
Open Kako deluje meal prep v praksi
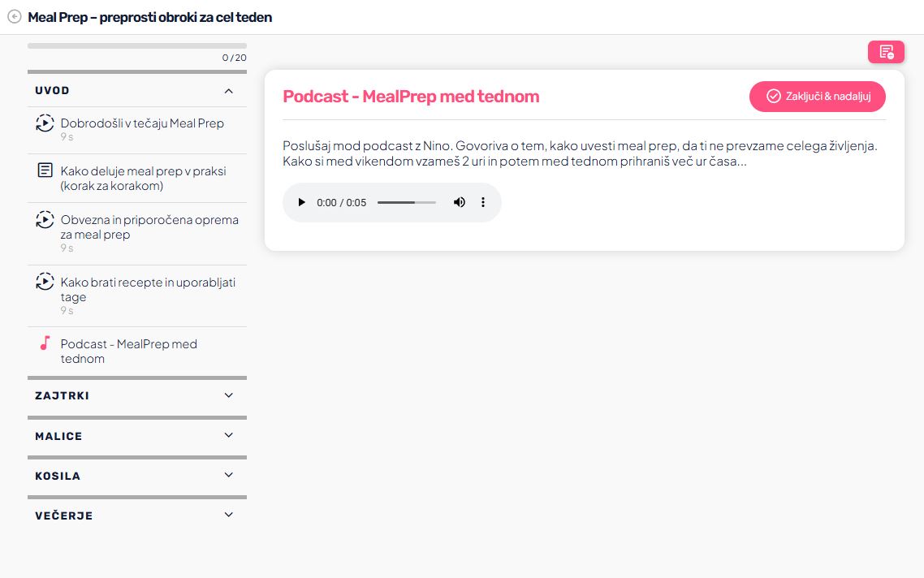(x=143, y=179)
